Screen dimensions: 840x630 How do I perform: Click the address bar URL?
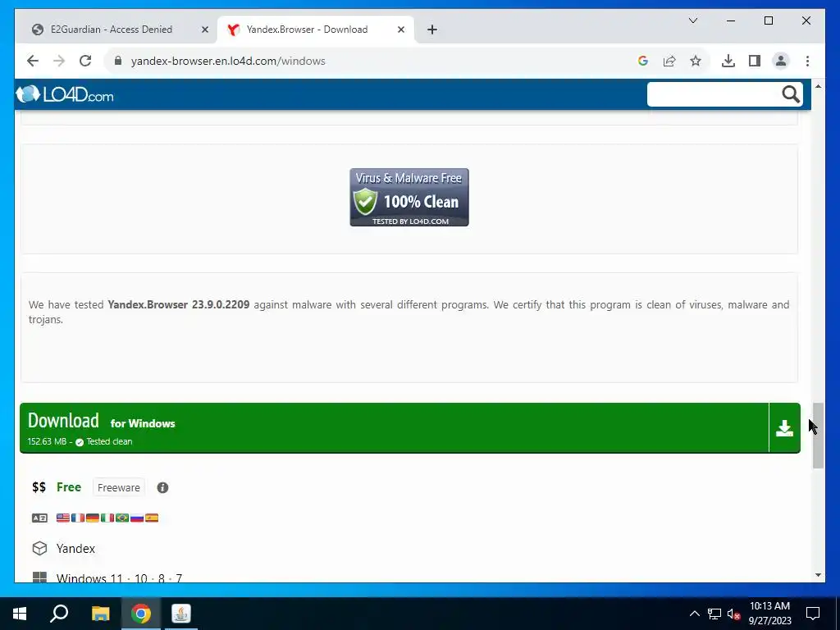point(228,61)
